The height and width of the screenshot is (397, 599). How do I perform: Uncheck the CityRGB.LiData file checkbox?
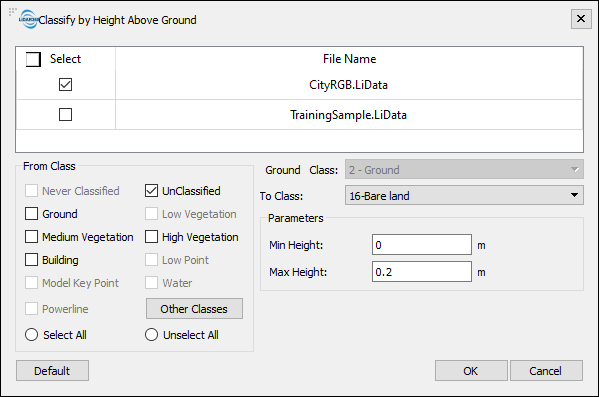[x=65, y=84]
